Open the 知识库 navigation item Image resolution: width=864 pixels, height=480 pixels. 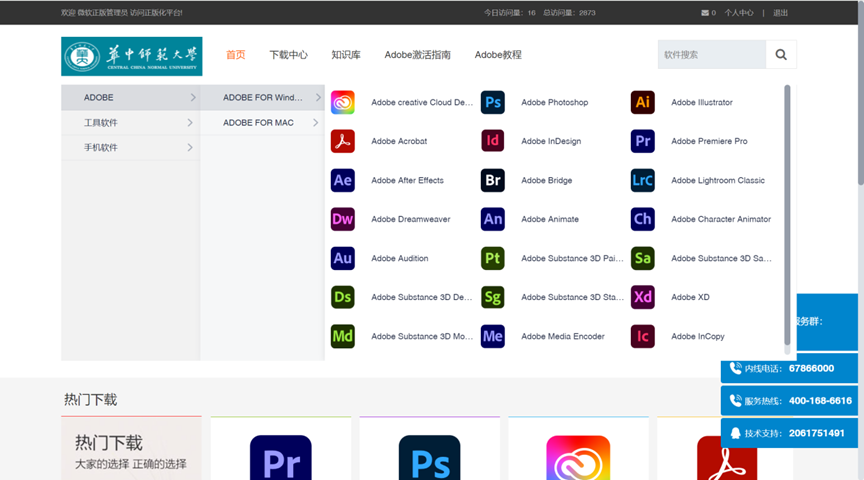[346, 55]
